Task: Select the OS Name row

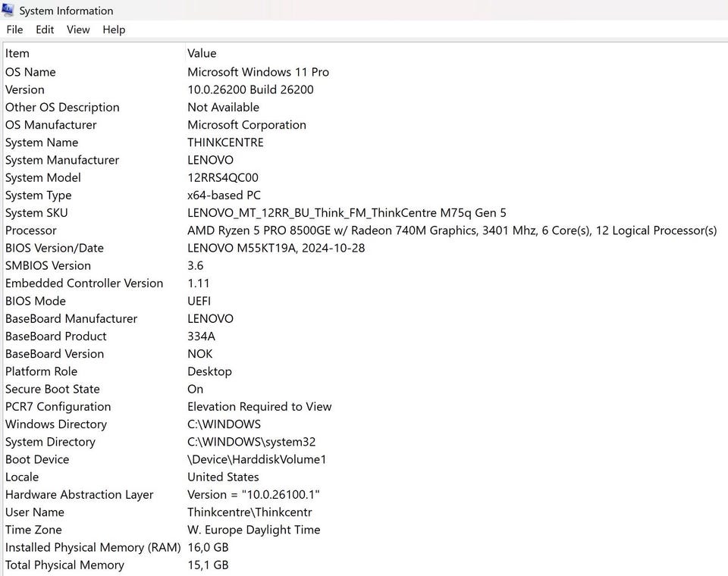Action: (30, 72)
